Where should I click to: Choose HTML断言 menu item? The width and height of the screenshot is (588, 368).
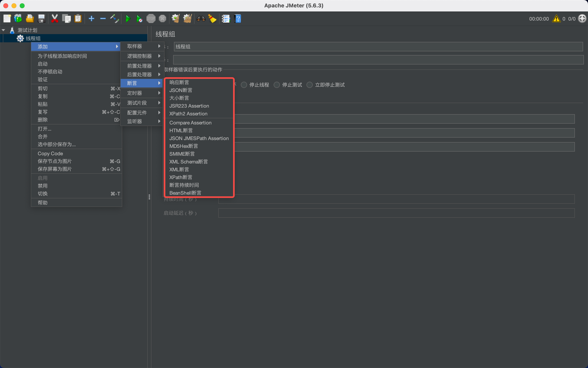coord(199,130)
